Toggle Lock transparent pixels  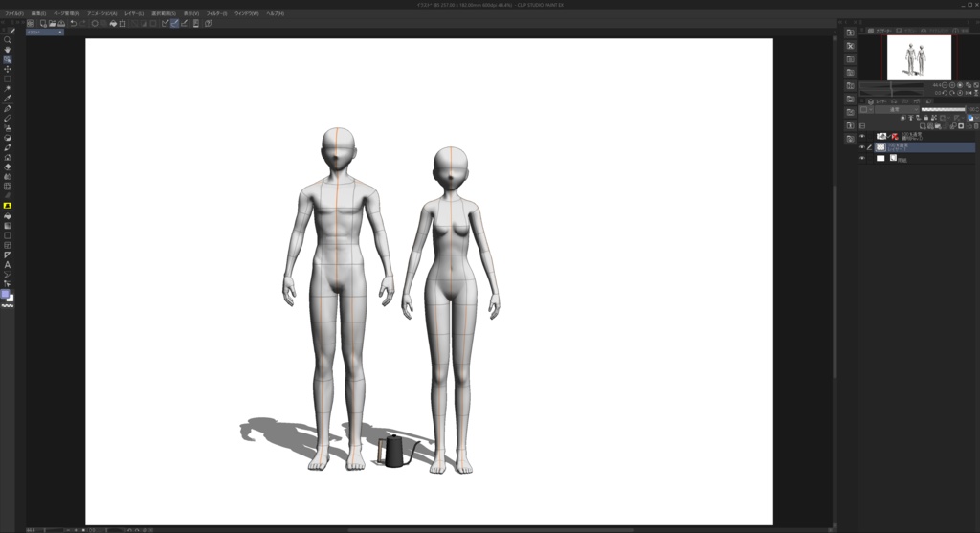click(934, 118)
